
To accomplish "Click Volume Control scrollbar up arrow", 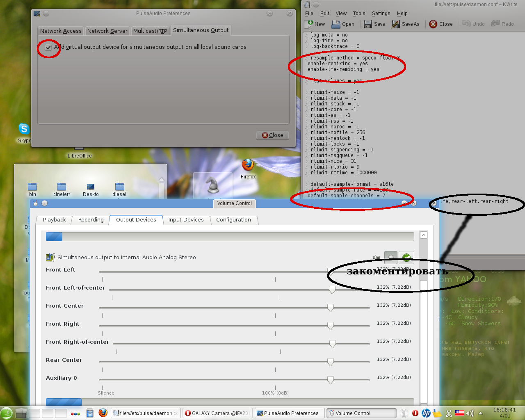I will [x=424, y=235].
